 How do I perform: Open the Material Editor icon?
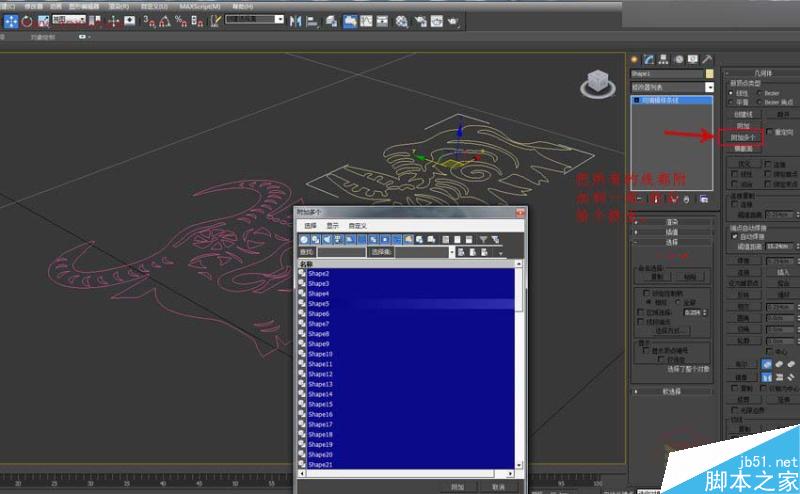pyautogui.click(x=402, y=21)
